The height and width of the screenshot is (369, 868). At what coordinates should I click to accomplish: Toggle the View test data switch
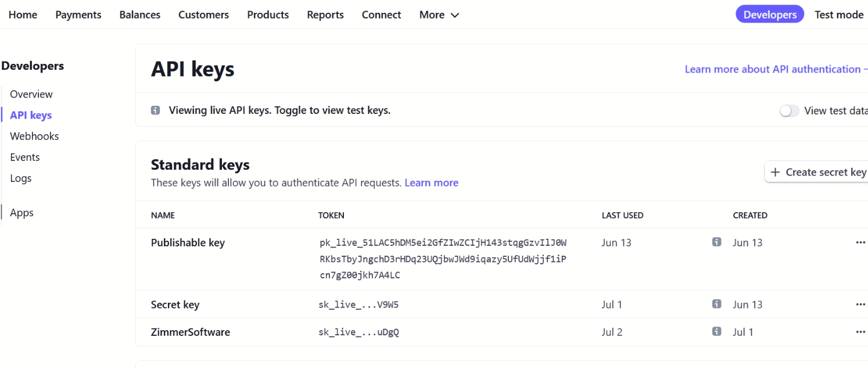pos(789,111)
